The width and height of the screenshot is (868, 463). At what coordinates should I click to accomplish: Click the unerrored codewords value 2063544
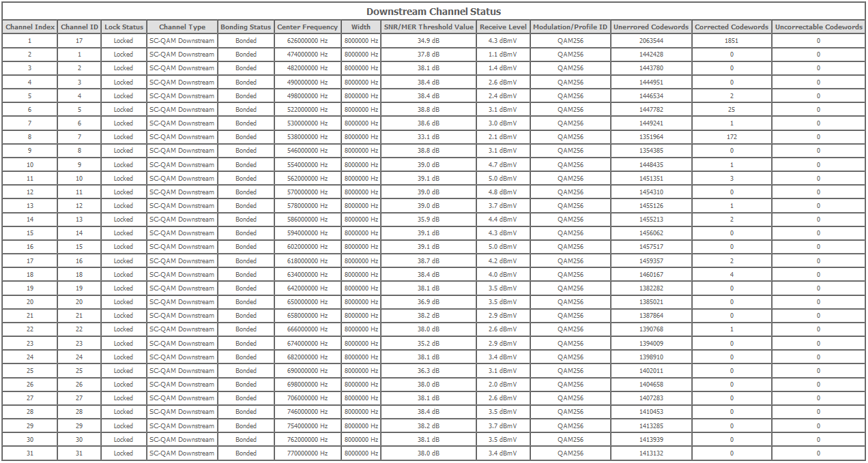pos(650,41)
